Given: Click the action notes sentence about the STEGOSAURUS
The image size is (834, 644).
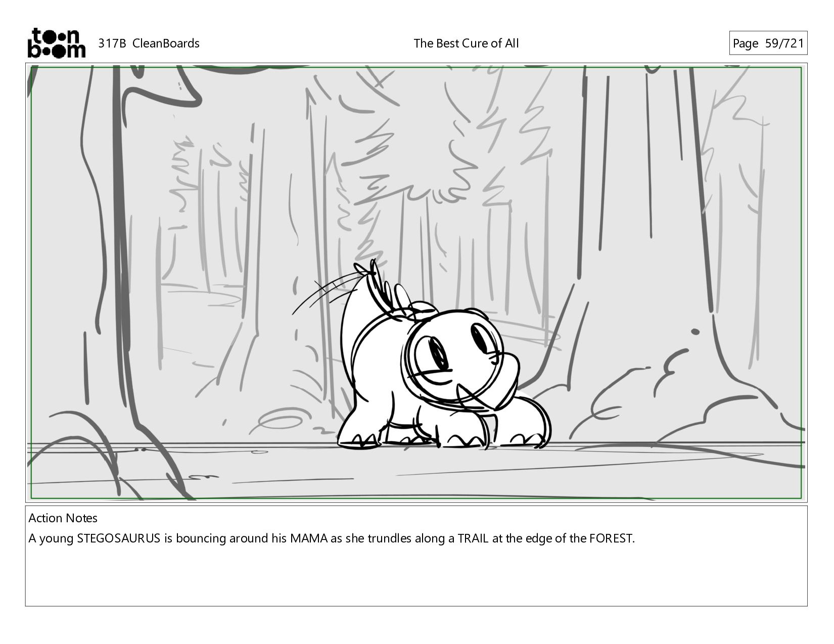Looking at the screenshot, I should [x=332, y=538].
